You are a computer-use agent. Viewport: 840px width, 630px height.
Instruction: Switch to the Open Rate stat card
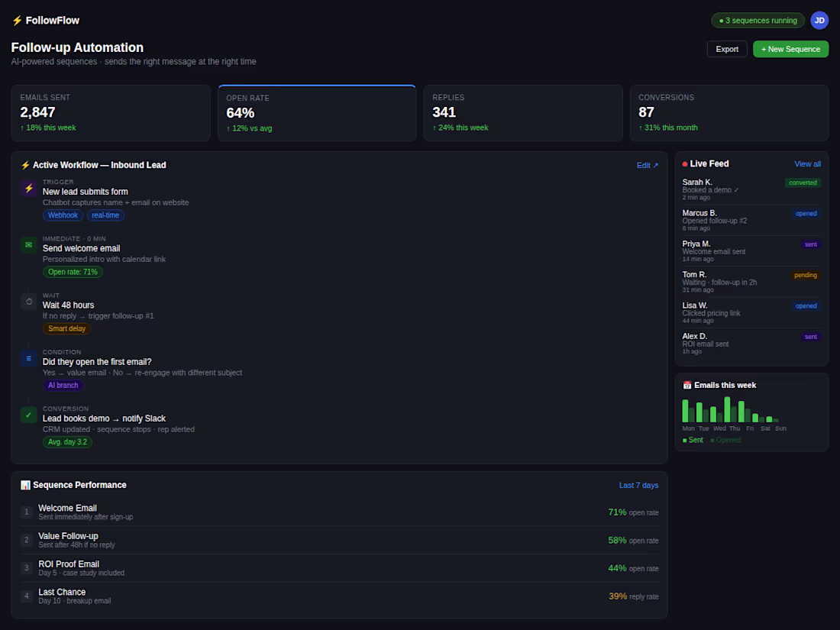coord(317,112)
